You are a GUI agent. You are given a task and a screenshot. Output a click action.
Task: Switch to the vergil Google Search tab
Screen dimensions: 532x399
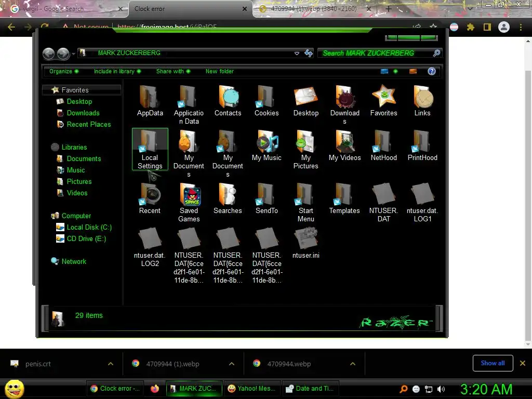point(64,9)
